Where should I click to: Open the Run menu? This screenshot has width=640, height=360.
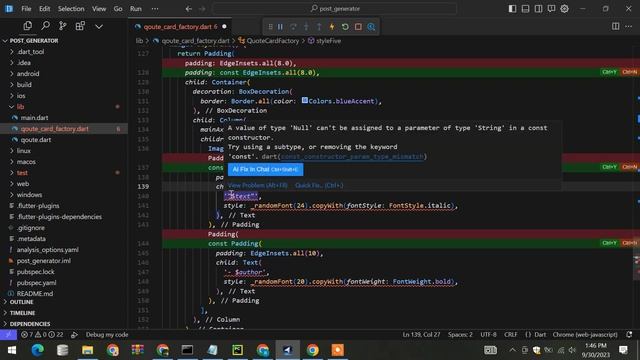(136, 9)
